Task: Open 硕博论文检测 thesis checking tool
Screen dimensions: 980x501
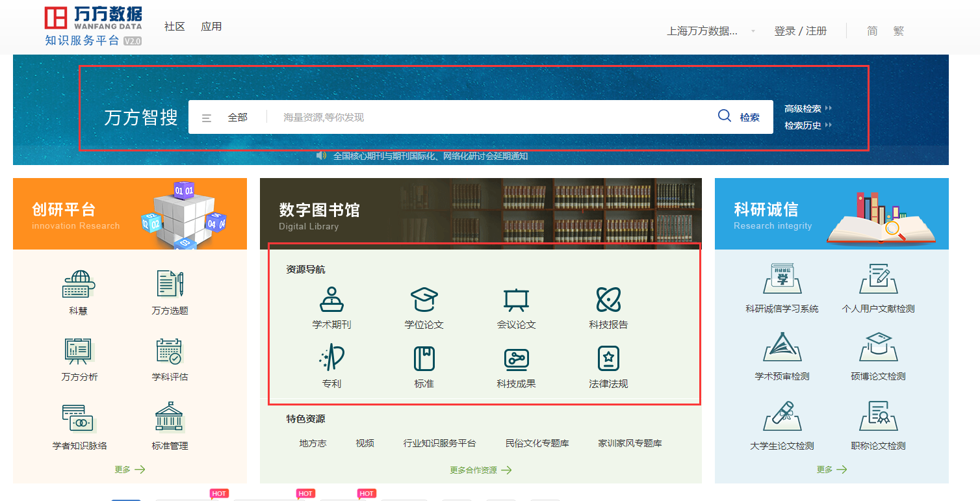Action: pos(878,357)
